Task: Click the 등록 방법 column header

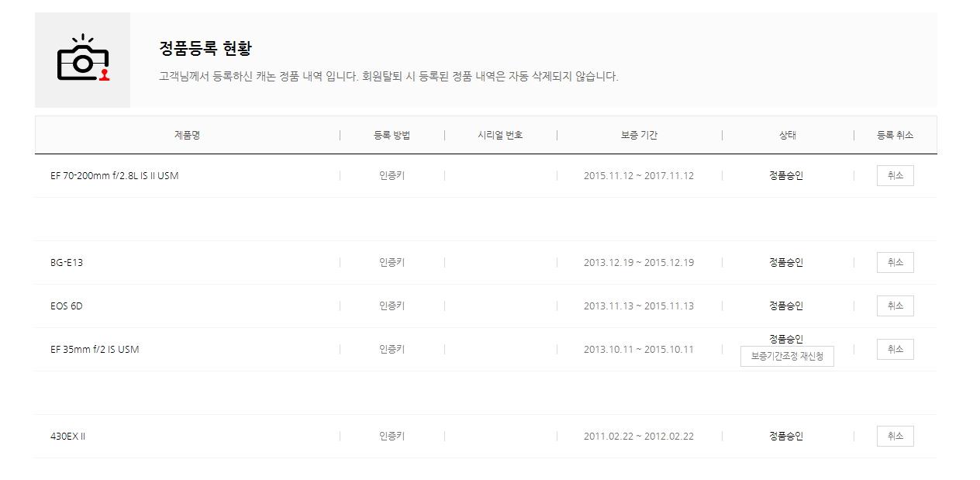Action: [392, 135]
